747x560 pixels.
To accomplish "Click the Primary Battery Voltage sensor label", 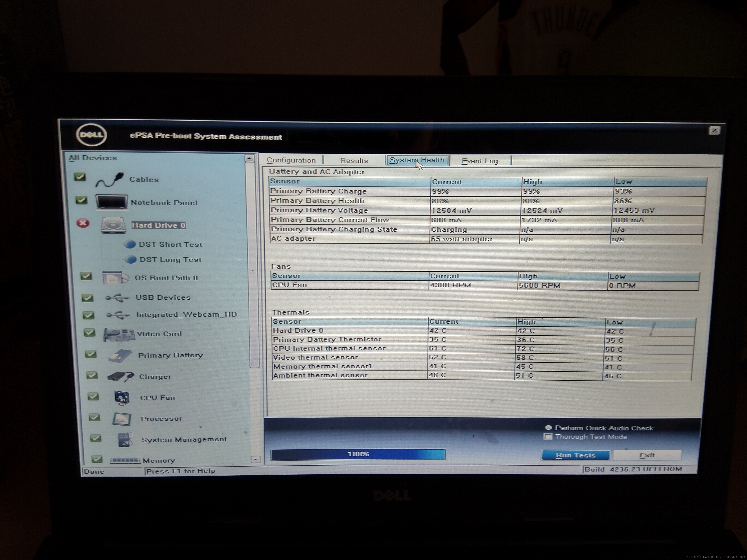I will [319, 210].
